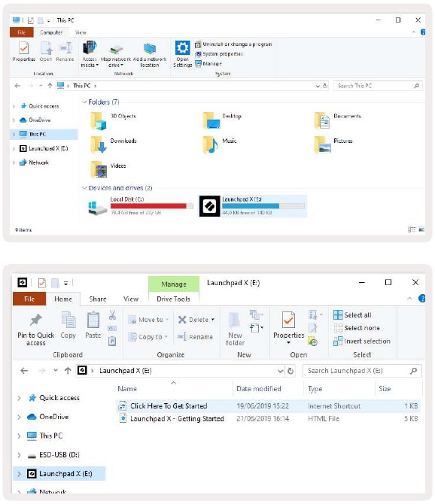Viewport: 435px width, 504px height.
Task: Open the Move to dropdown
Action: [x=148, y=320]
